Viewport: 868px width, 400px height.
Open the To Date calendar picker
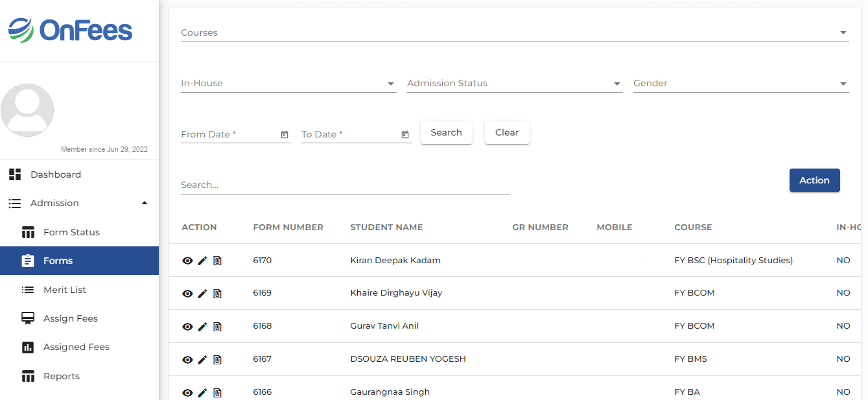point(405,135)
